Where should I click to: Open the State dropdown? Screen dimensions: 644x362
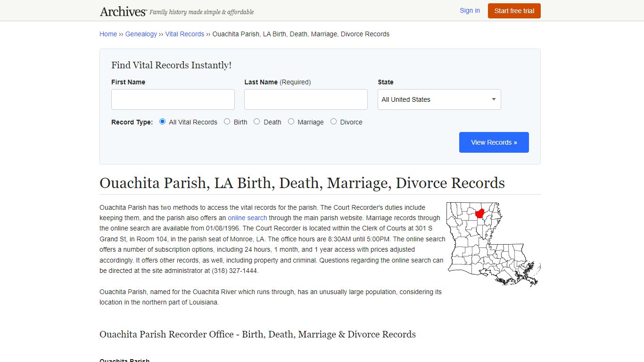[x=439, y=99]
